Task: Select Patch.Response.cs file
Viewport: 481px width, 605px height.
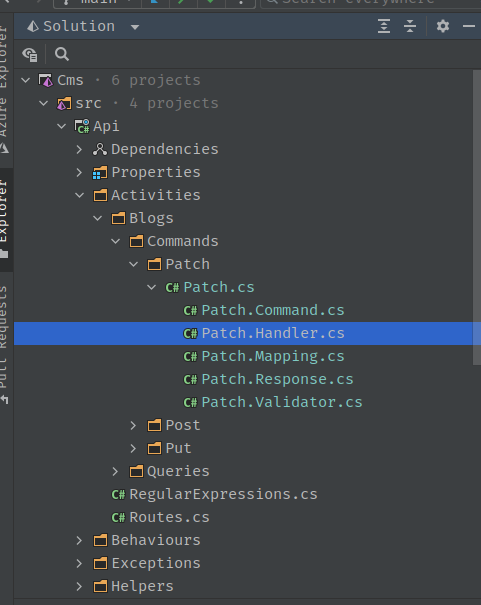Action: [277, 379]
